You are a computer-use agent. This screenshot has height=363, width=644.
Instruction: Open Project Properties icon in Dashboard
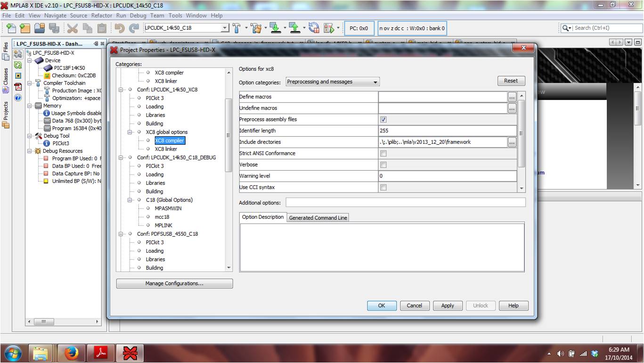coord(18,54)
